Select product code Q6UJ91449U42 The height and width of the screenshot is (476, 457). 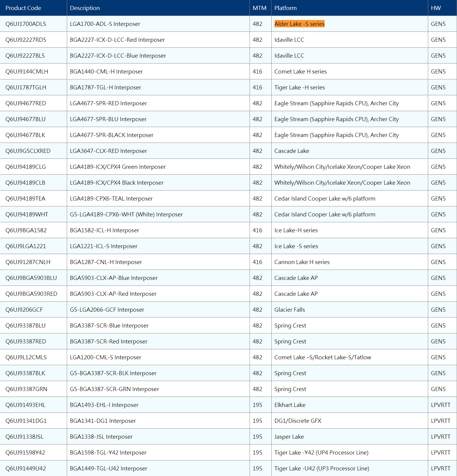pos(26,468)
